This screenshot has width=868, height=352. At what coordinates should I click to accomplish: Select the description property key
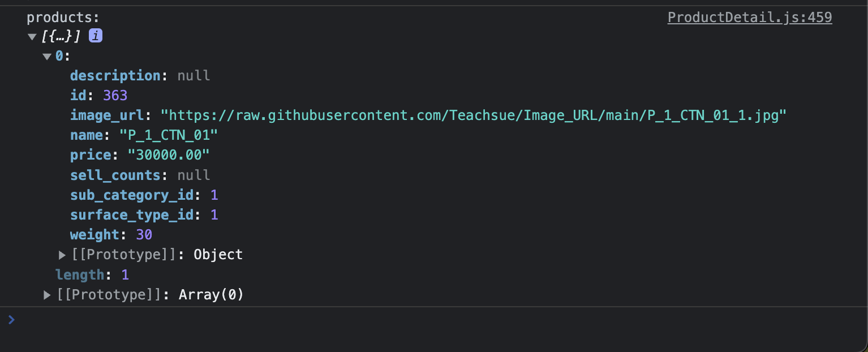point(115,76)
